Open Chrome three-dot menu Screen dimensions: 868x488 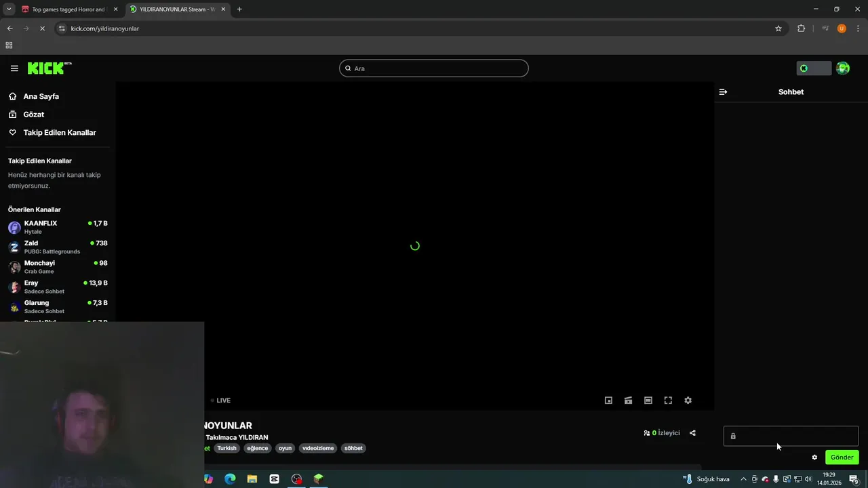(x=859, y=28)
